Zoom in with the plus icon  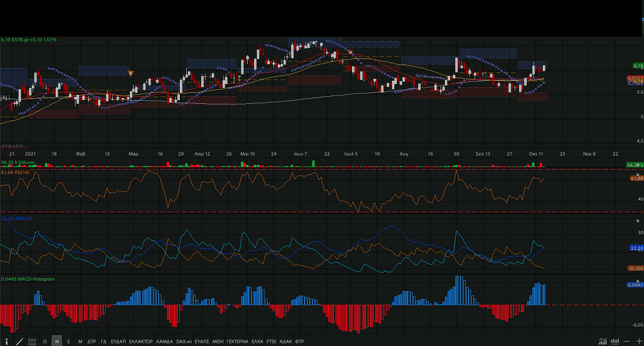(639, 342)
